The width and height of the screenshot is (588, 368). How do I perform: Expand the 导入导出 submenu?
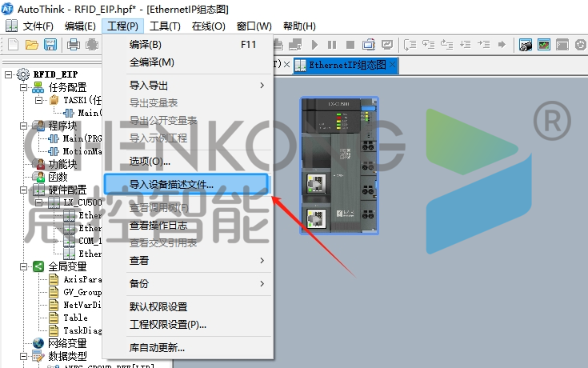point(188,86)
